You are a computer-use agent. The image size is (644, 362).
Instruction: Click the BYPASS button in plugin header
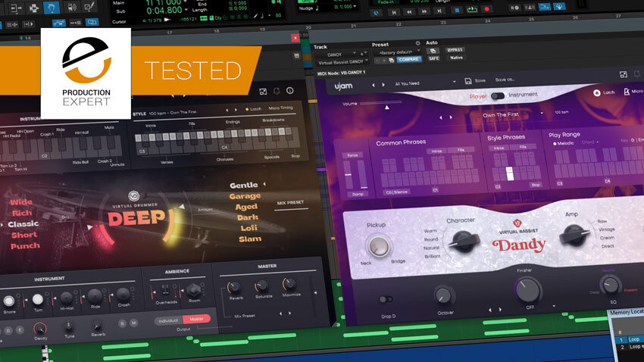tap(455, 50)
